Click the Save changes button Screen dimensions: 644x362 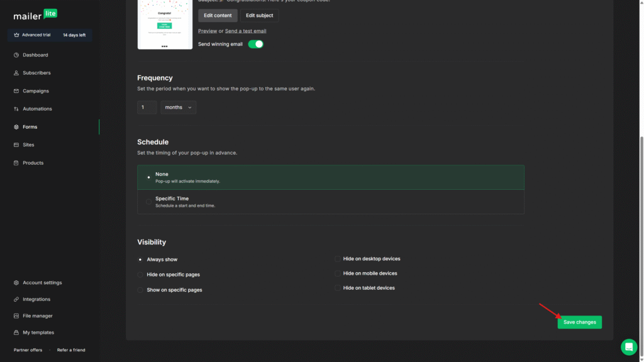[579, 322]
